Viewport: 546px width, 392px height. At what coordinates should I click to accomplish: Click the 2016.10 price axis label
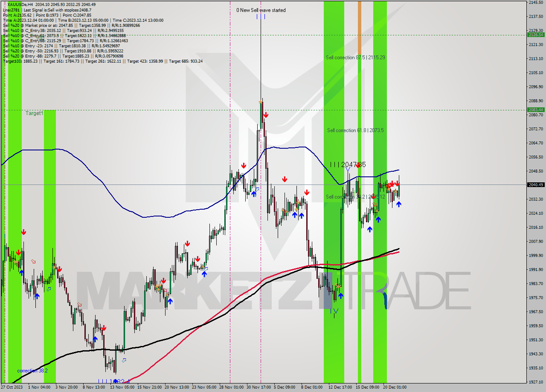pyautogui.click(x=536, y=227)
